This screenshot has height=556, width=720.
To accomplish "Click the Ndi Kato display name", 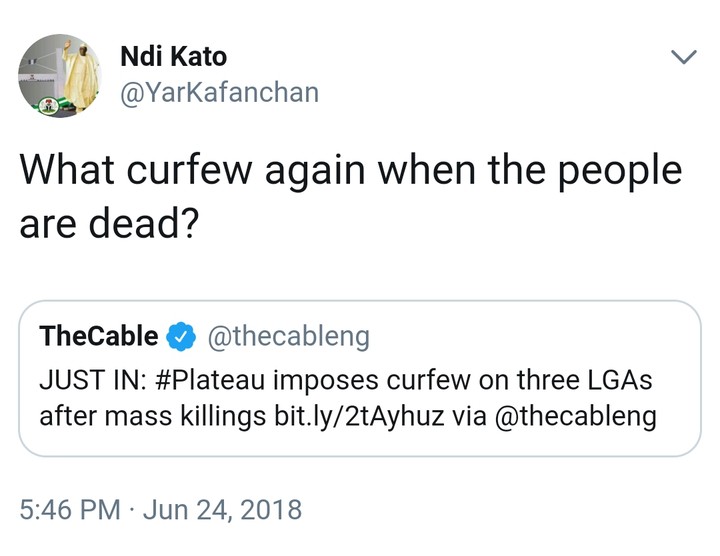I will (173, 57).
